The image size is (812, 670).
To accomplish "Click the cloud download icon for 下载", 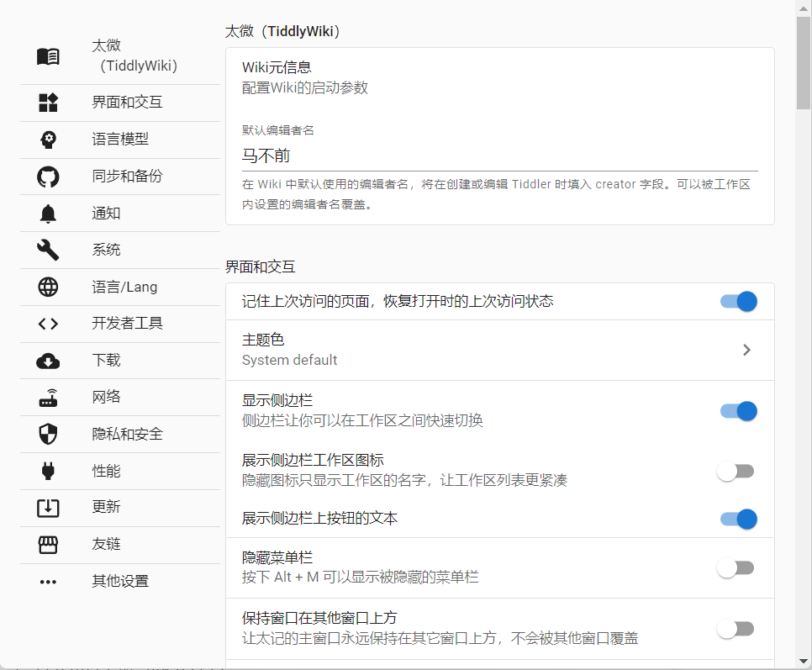I will (x=48, y=361).
